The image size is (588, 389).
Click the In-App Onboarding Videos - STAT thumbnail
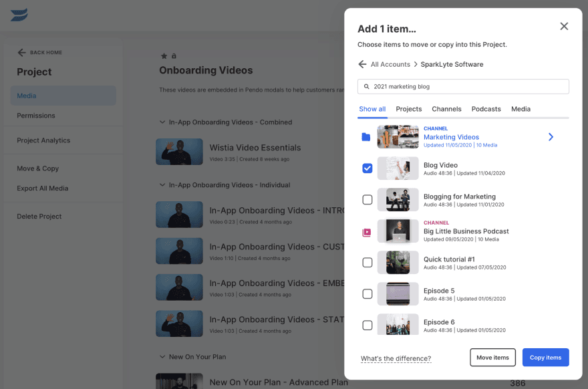[179, 323]
